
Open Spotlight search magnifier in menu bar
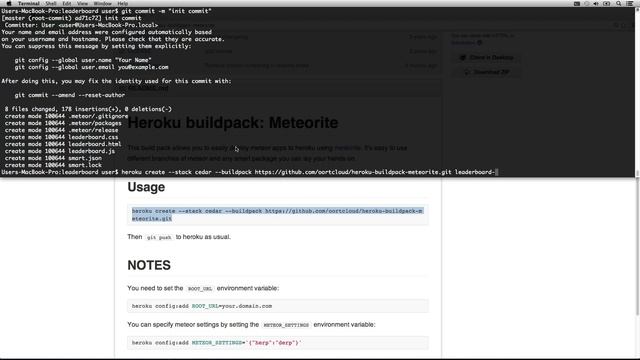click(x=619, y=3)
